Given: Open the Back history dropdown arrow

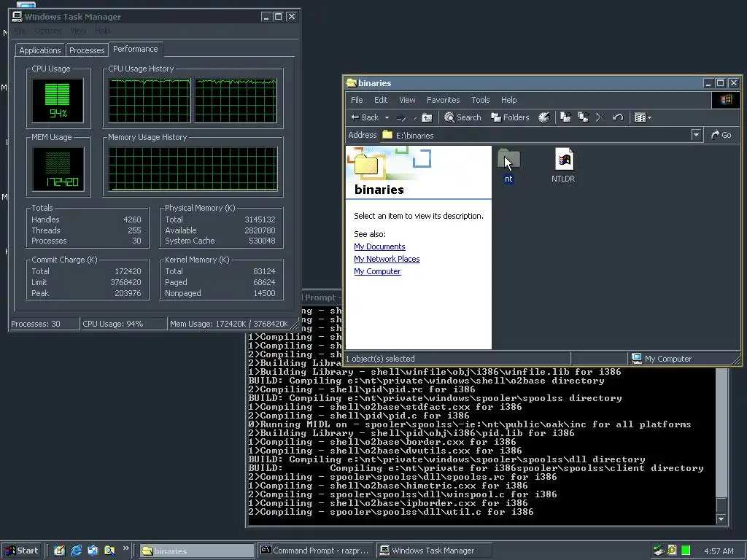Looking at the screenshot, I should tap(387, 117).
